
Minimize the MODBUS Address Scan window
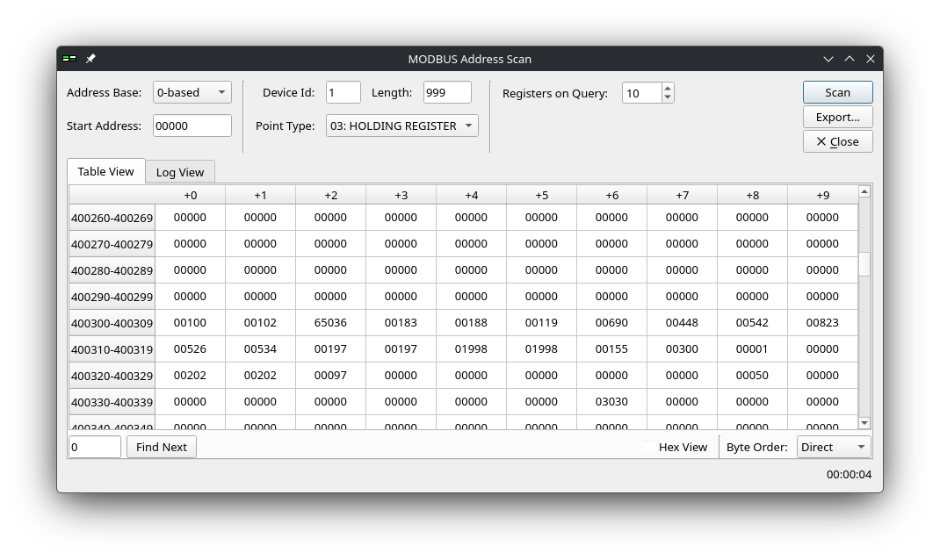point(828,59)
